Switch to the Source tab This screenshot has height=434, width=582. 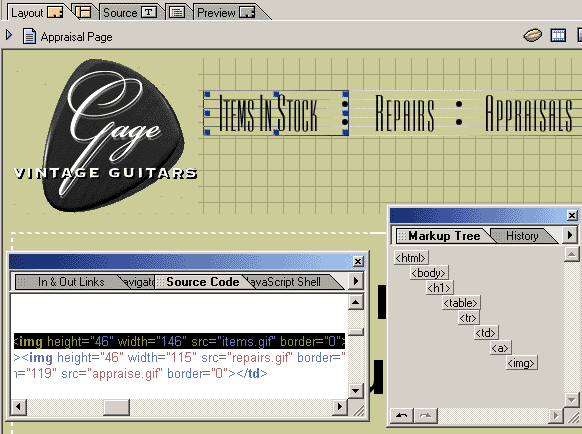129,13
